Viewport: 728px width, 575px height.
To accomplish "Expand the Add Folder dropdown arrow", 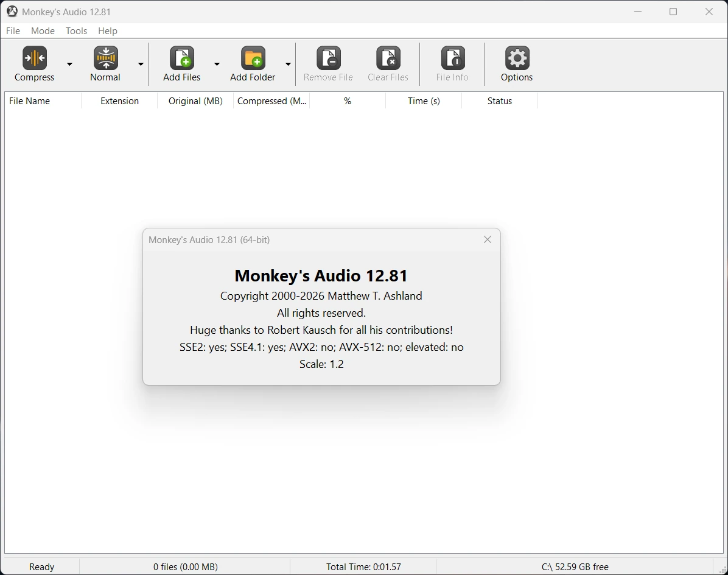I will [288, 64].
